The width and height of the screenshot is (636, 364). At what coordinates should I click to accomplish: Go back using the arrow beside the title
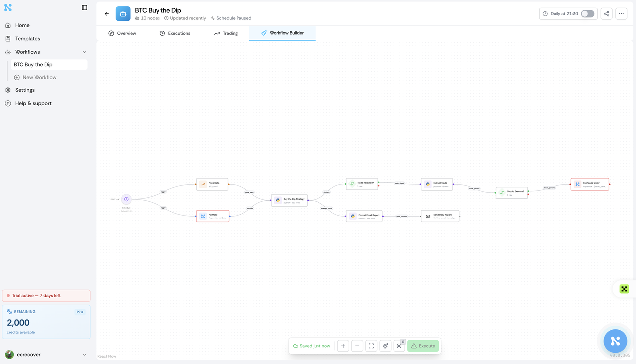pyautogui.click(x=107, y=14)
